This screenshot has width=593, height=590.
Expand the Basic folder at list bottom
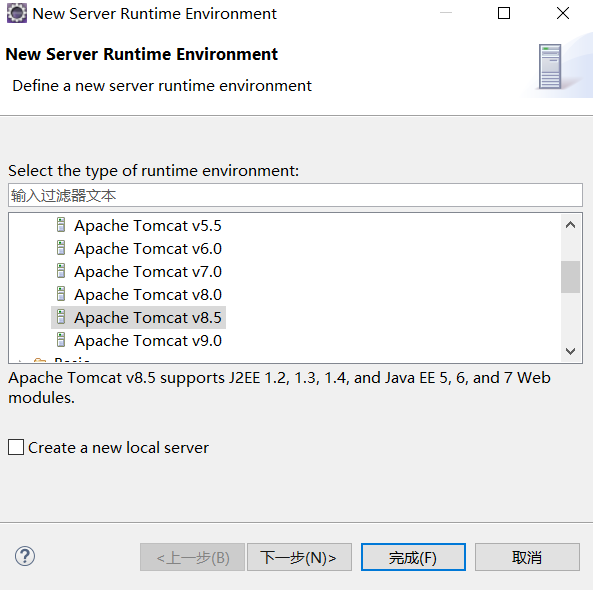(x=22, y=360)
